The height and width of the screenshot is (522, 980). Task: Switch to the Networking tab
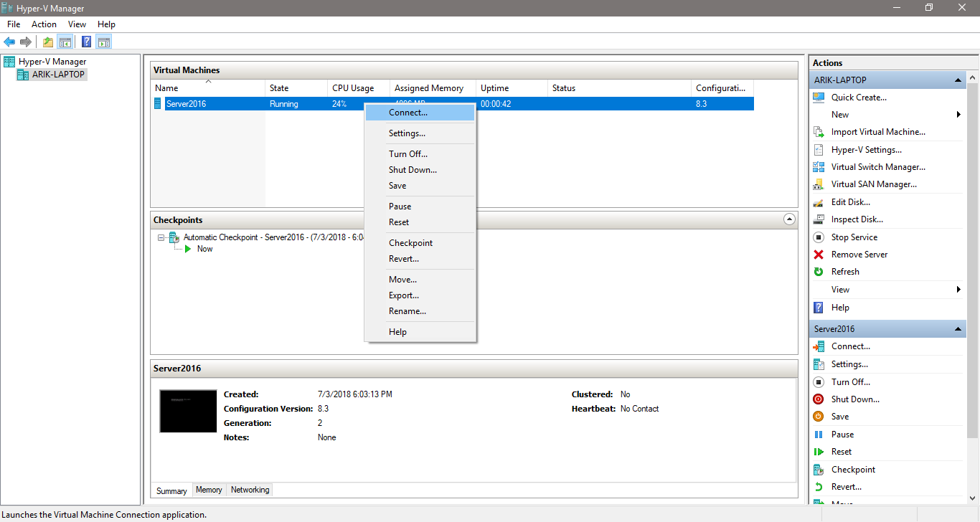pyautogui.click(x=250, y=490)
